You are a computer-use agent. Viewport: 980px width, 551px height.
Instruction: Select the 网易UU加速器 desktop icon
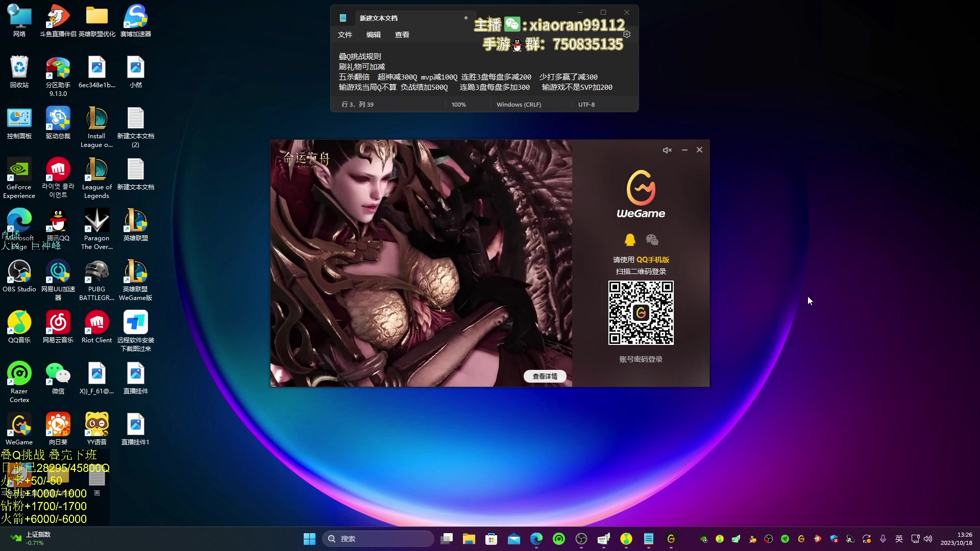[x=58, y=280]
